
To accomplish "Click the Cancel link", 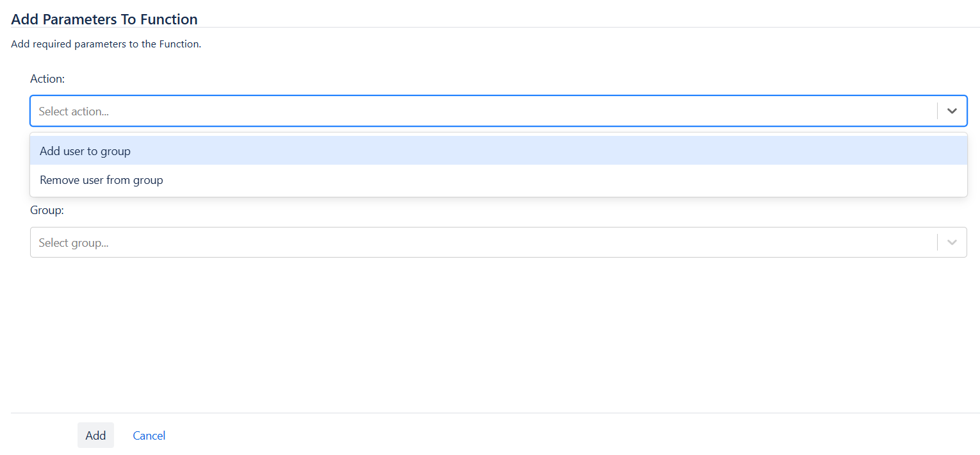I will (149, 436).
